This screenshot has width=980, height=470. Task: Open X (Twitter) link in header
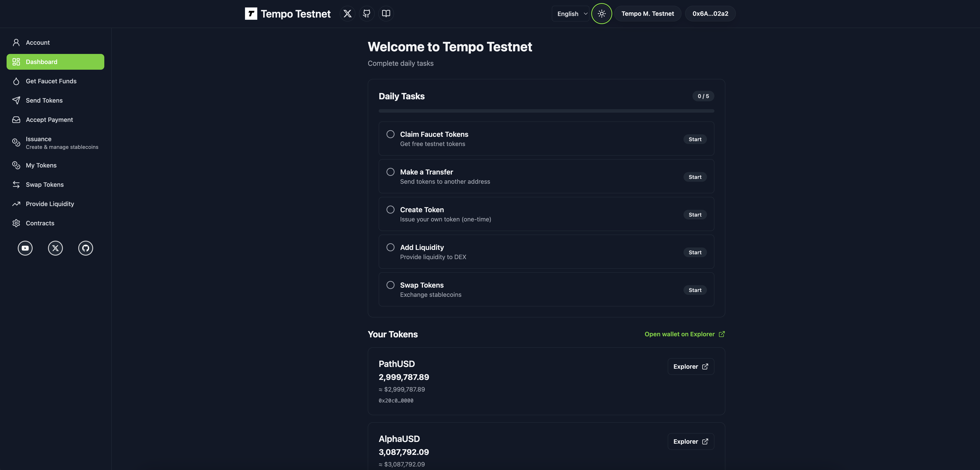(347, 14)
